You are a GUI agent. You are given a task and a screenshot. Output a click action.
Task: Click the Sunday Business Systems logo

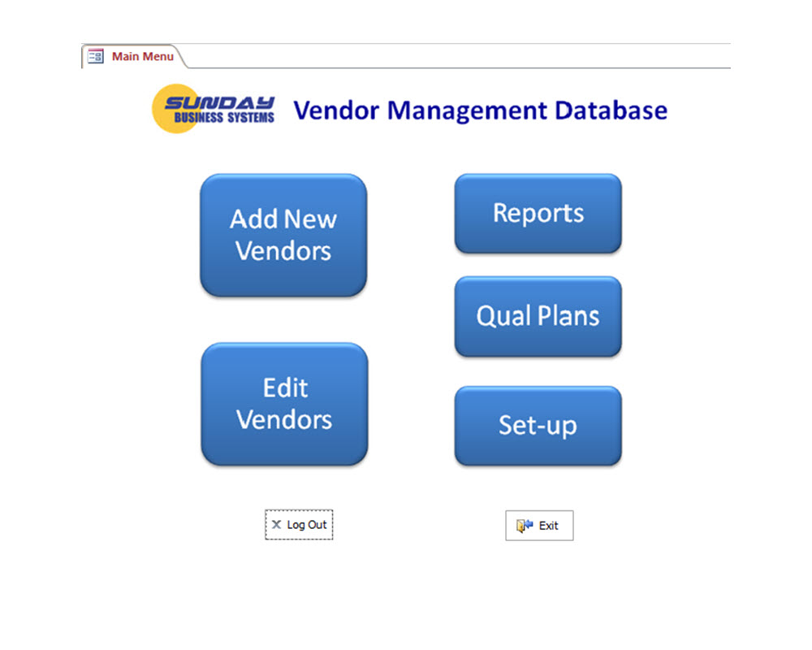pyautogui.click(x=214, y=108)
